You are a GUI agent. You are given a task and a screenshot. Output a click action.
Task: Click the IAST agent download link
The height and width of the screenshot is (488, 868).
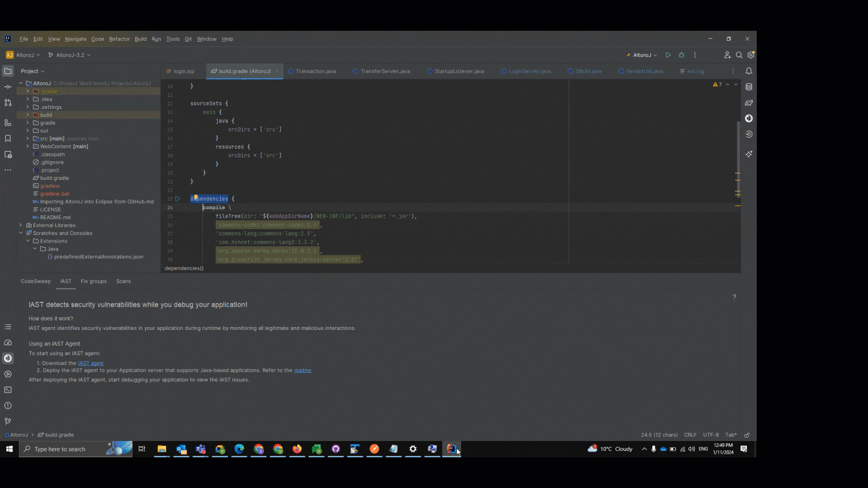(x=91, y=363)
